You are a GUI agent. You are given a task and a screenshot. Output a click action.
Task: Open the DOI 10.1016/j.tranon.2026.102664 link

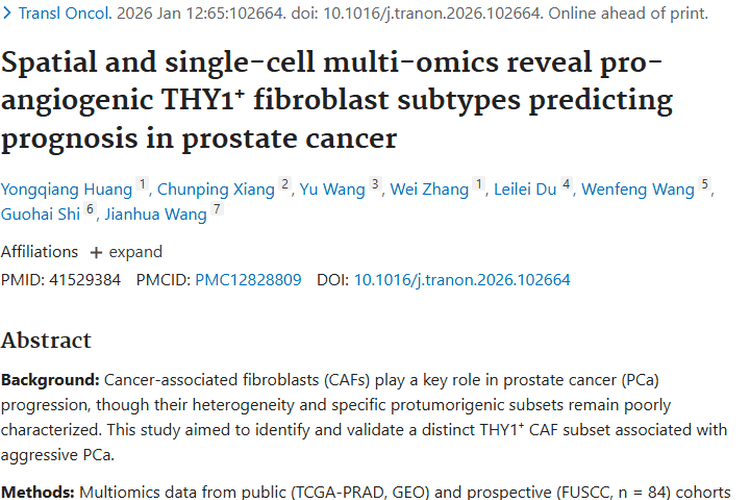pyautogui.click(x=462, y=280)
